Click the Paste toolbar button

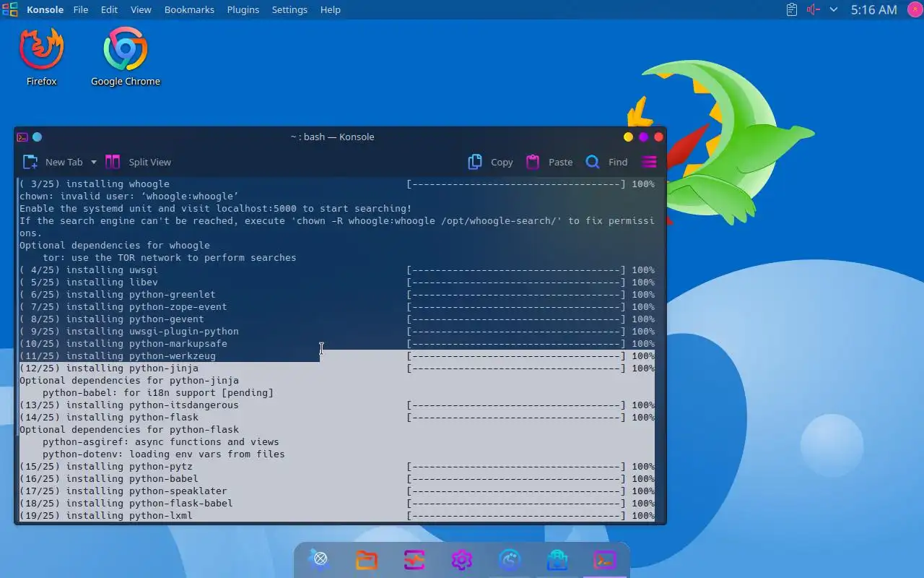point(549,162)
